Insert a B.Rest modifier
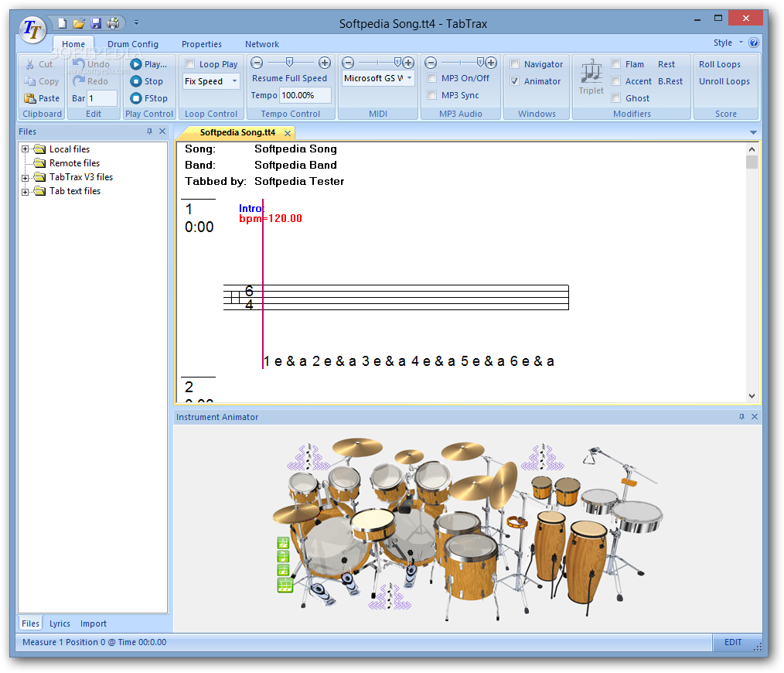The image size is (784, 673). (670, 81)
